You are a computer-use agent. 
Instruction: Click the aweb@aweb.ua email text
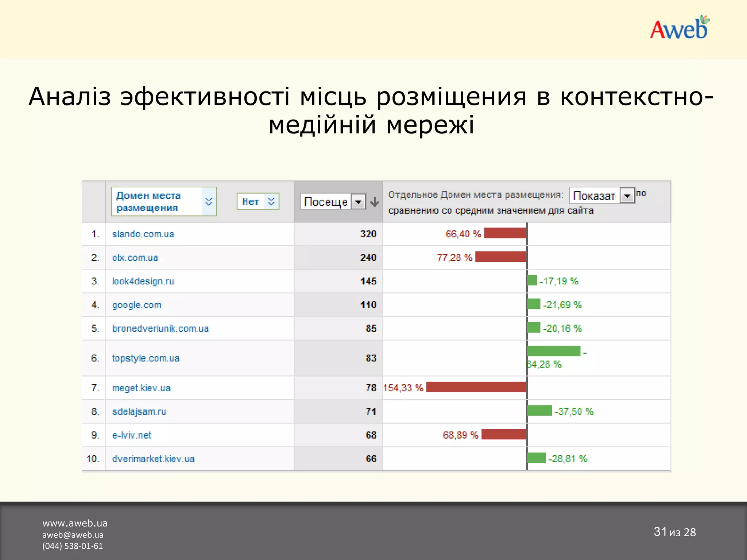[73, 535]
